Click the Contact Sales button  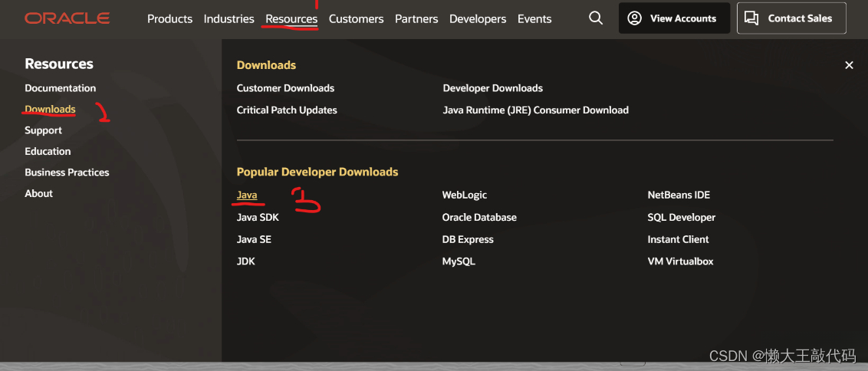pos(791,18)
